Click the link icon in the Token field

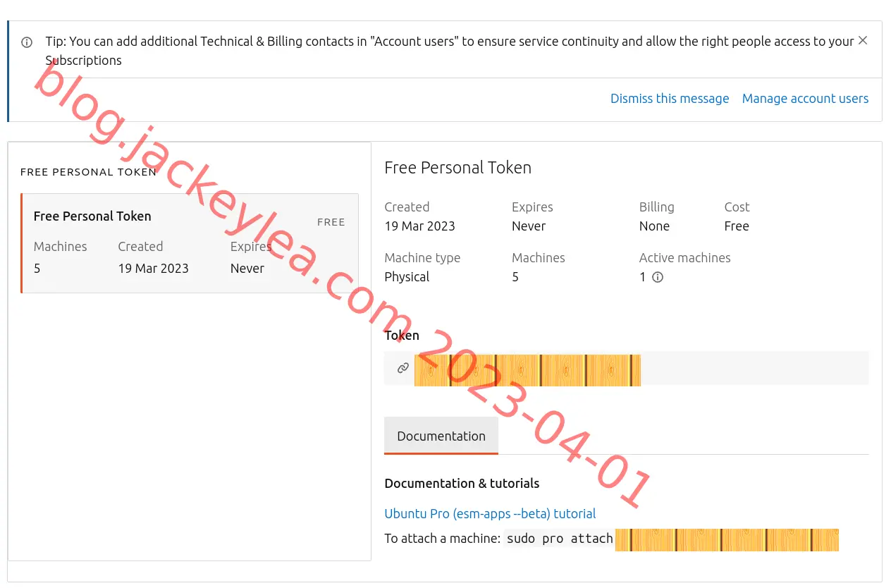403,368
